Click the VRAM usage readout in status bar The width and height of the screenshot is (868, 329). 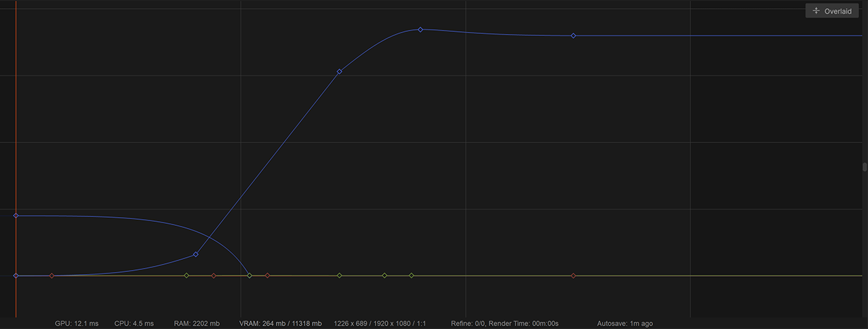coord(280,324)
